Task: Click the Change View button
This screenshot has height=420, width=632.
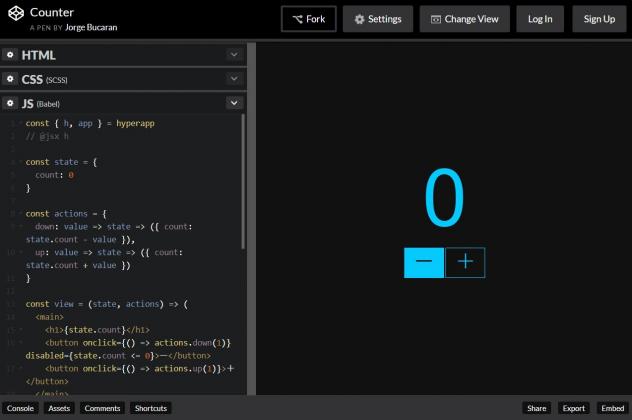Action: (x=465, y=19)
